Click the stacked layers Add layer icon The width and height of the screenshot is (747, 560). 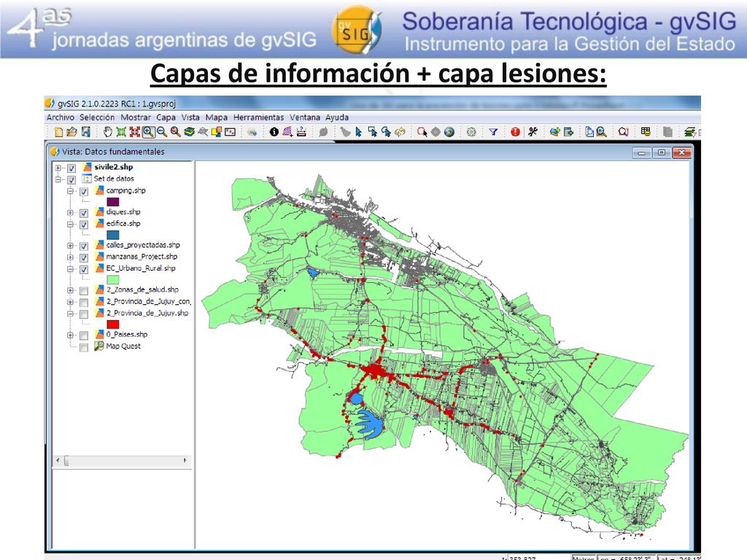pyautogui.click(x=189, y=132)
